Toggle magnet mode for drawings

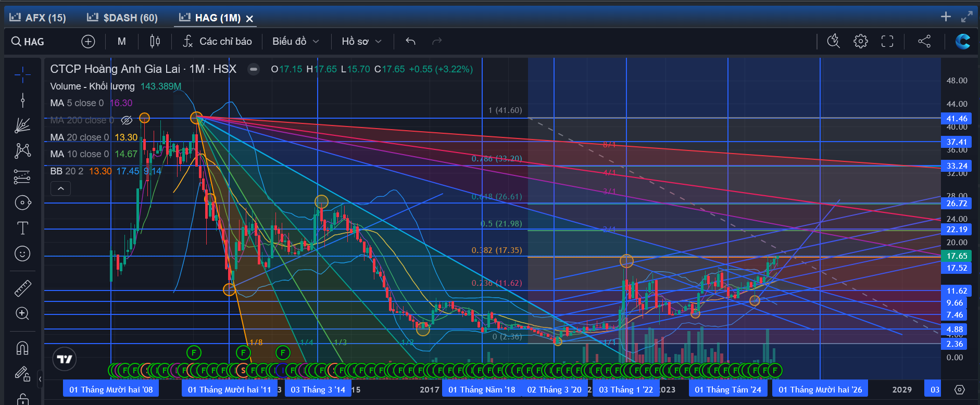pyautogui.click(x=22, y=348)
